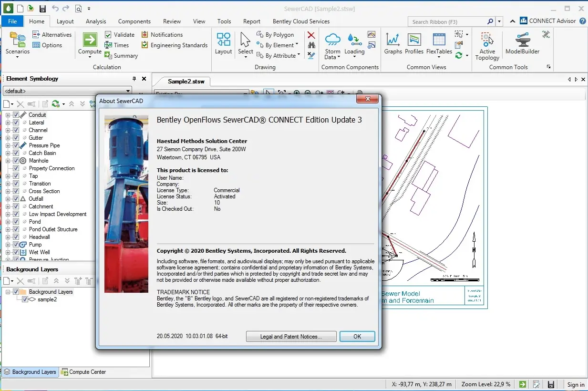Image resolution: width=588 pixels, height=391 pixels.
Task: Toggle the Lateral checkbox
Action: click(x=16, y=123)
